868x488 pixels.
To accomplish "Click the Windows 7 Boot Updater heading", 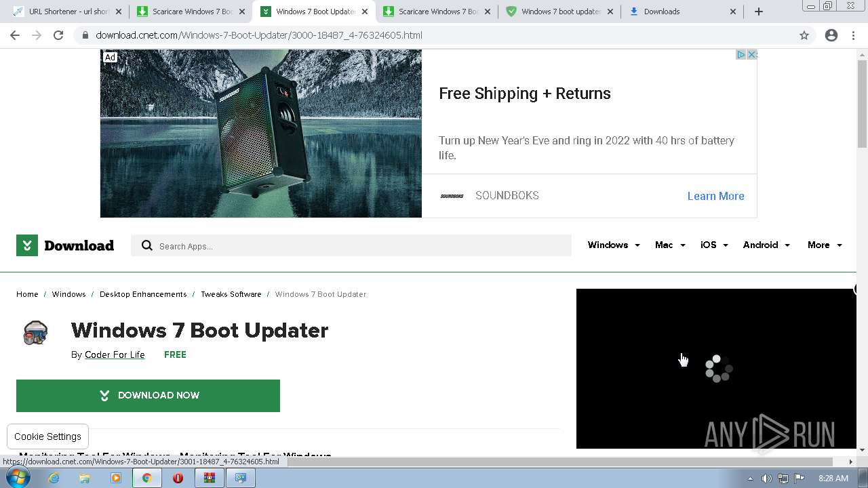I will [x=199, y=330].
